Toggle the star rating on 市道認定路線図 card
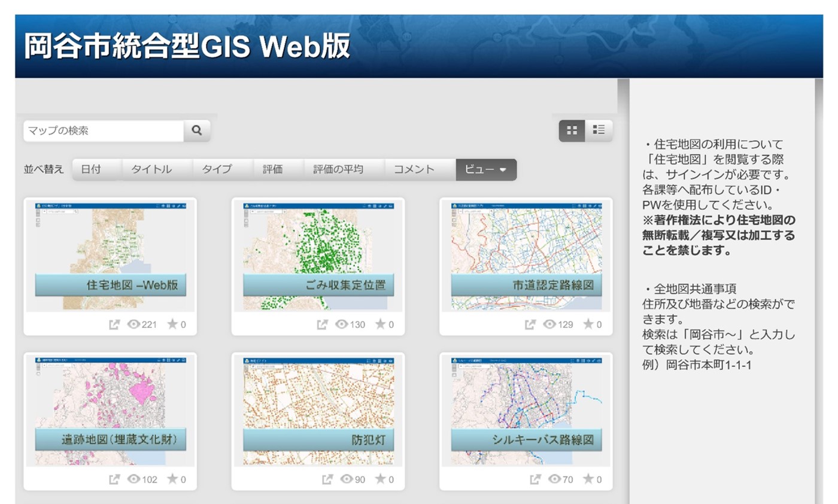Screen dimensions: 838x504 pos(590,324)
